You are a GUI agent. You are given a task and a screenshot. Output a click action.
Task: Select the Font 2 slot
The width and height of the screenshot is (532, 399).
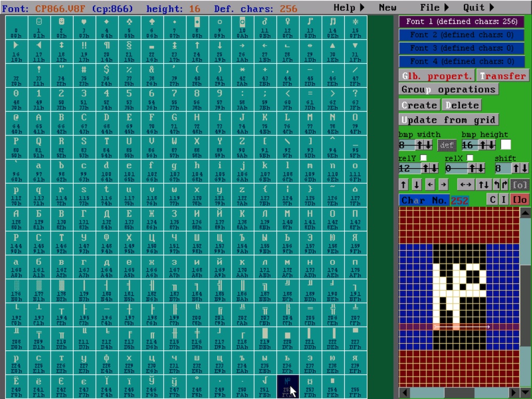(461, 35)
